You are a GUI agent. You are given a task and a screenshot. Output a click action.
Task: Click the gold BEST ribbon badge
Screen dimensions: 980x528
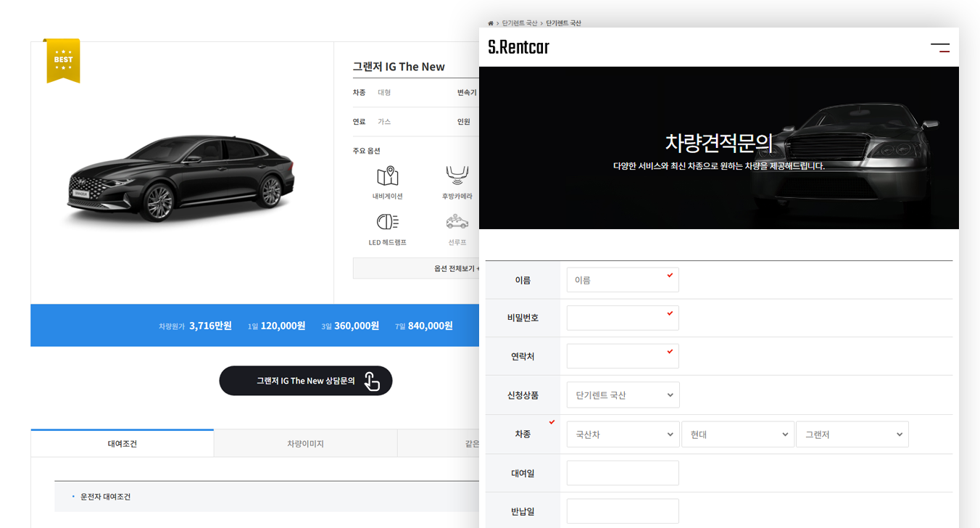point(63,61)
